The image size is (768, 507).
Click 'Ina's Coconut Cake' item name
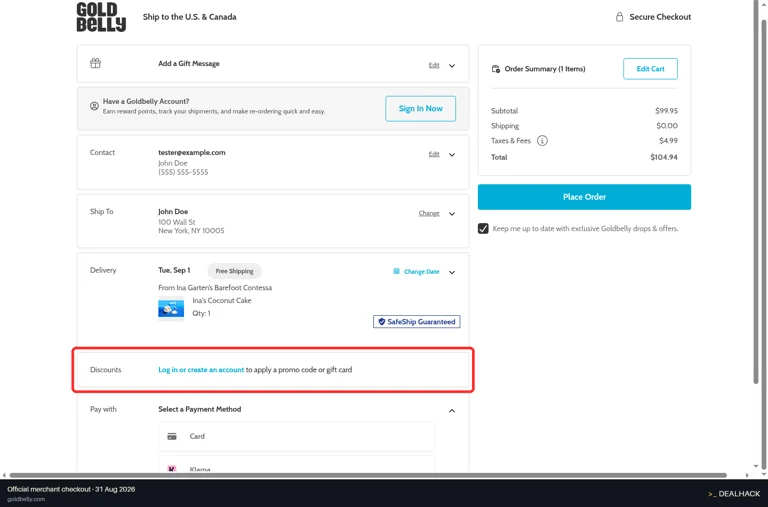click(221, 300)
